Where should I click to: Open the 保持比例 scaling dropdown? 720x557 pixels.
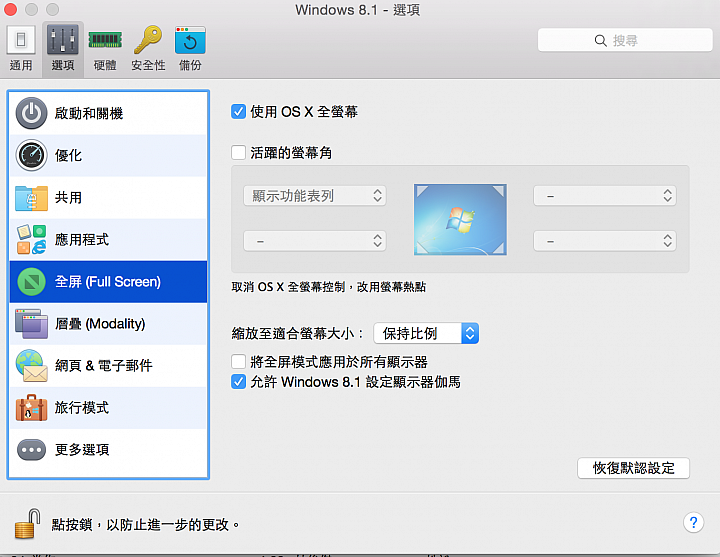click(x=426, y=333)
